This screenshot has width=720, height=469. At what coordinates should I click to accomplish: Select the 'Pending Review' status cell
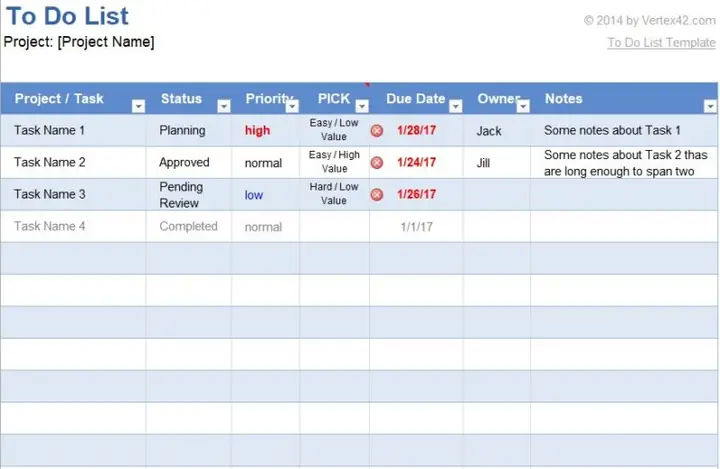point(189,194)
